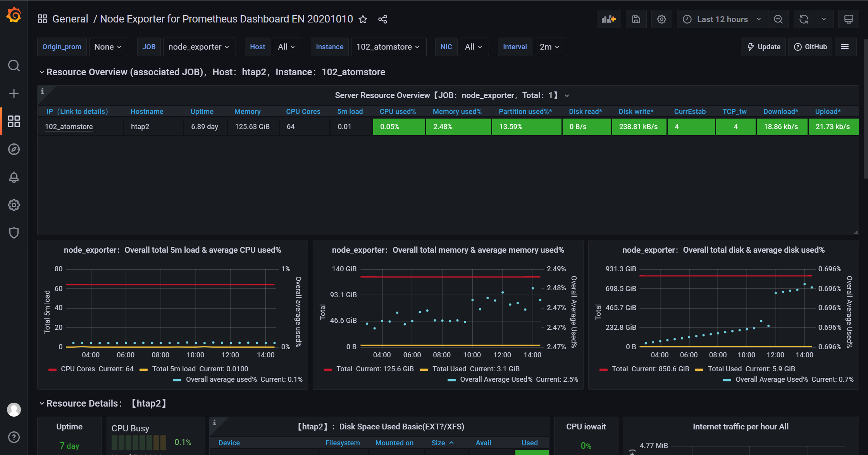Open the Interval 2m dropdown
Screen dimensions: 868x455
pyautogui.click(x=550, y=47)
